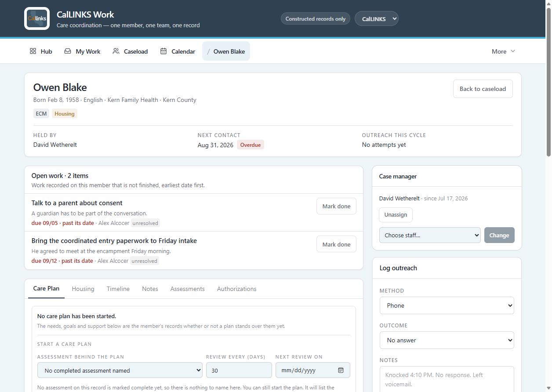Click the 'Aug 31, 2026' next contact date
This screenshot has height=392, width=552.
click(x=215, y=145)
